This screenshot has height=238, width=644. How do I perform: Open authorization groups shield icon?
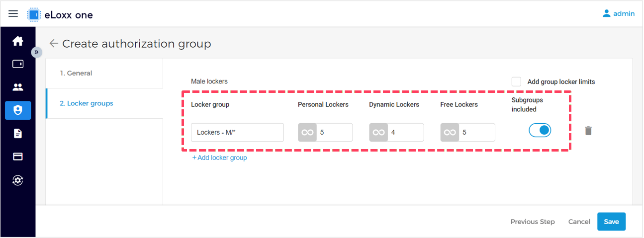tap(18, 110)
